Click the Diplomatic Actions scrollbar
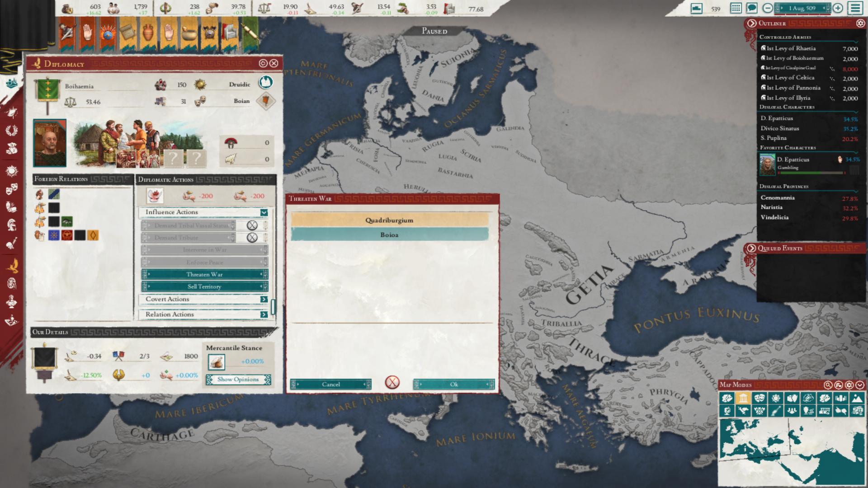Screen dimensions: 868x488 tap(273, 306)
